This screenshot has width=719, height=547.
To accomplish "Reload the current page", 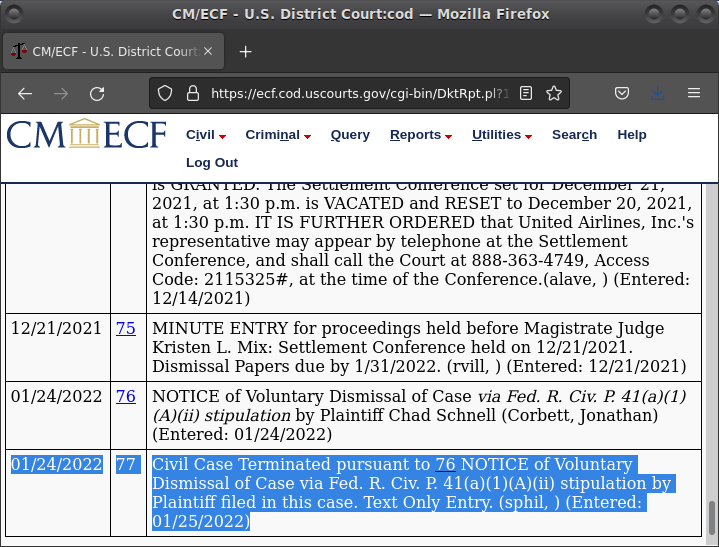I will pyautogui.click(x=97, y=94).
